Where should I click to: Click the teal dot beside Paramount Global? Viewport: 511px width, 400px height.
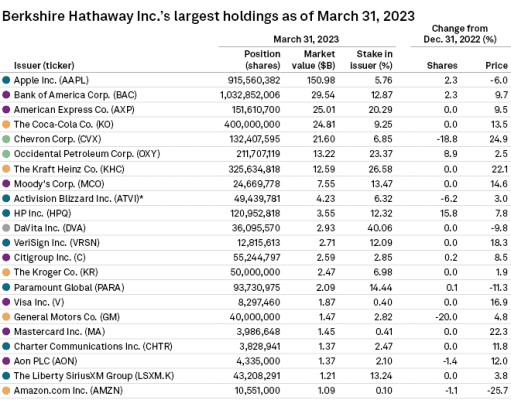click(6, 287)
